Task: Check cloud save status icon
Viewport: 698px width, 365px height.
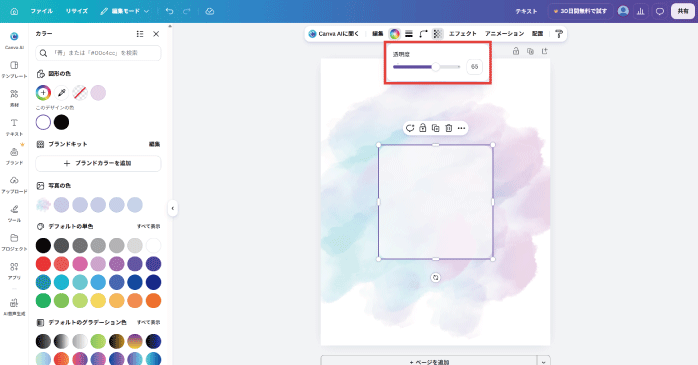Action: pyautogui.click(x=210, y=11)
